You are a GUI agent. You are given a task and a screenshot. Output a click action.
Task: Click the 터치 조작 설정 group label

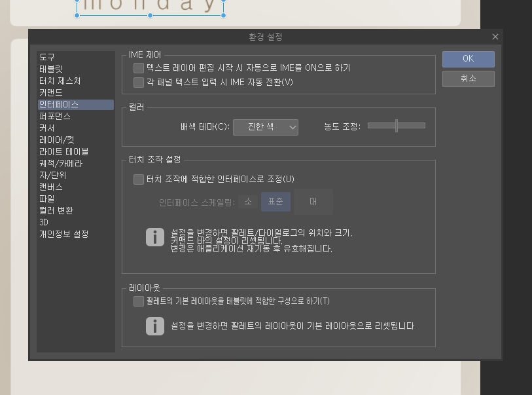click(x=154, y=160)
